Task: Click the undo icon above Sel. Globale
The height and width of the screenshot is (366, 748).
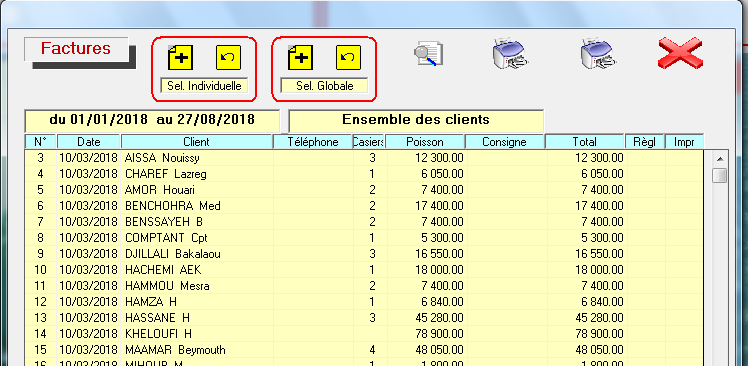Action: [348, 57]
